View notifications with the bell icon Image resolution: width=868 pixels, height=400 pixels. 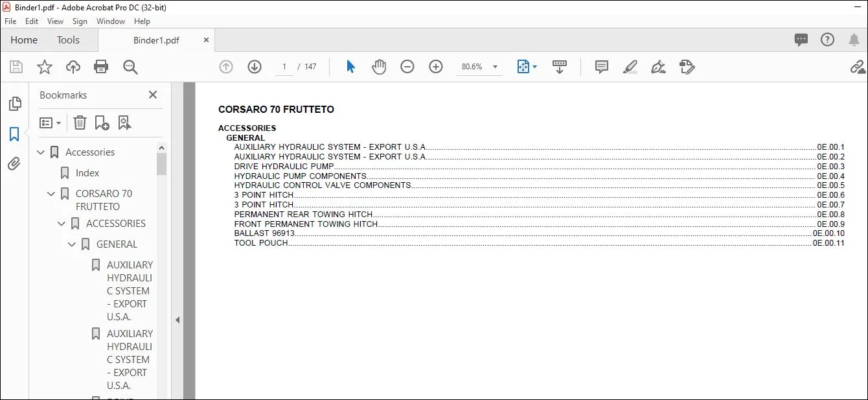point(854,40)
